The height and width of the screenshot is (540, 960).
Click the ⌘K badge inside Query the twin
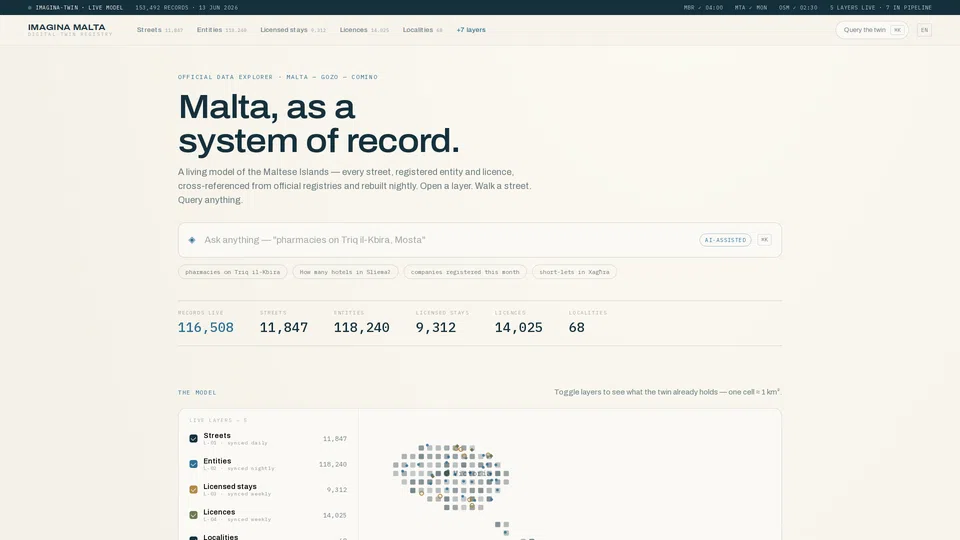click(897, 30)
